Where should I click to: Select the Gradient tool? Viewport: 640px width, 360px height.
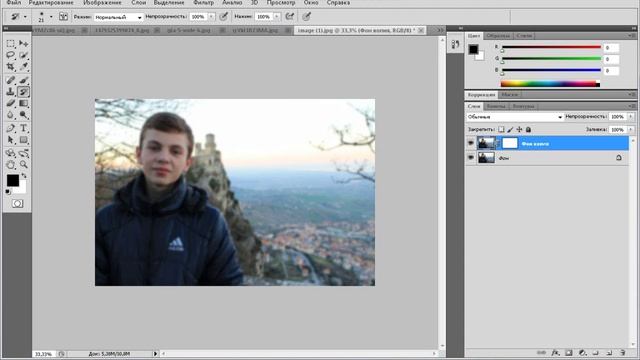23,103
